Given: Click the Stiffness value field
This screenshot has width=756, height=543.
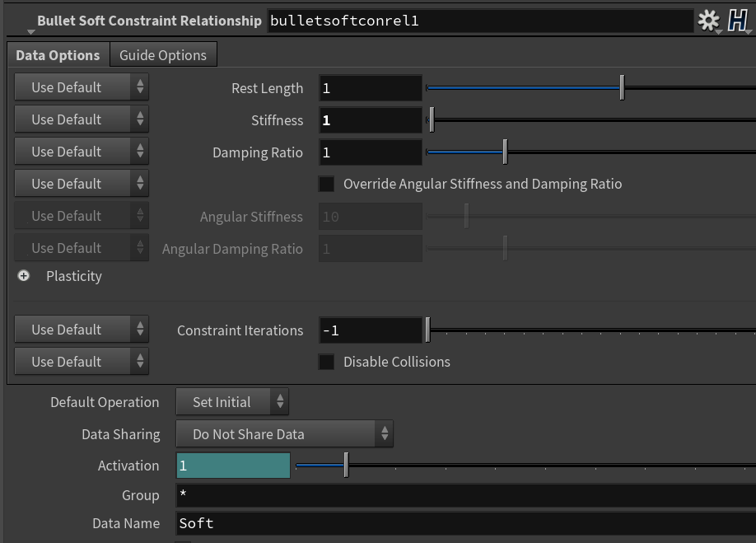Looking at the screenshot, I should (x=371, y=120).
